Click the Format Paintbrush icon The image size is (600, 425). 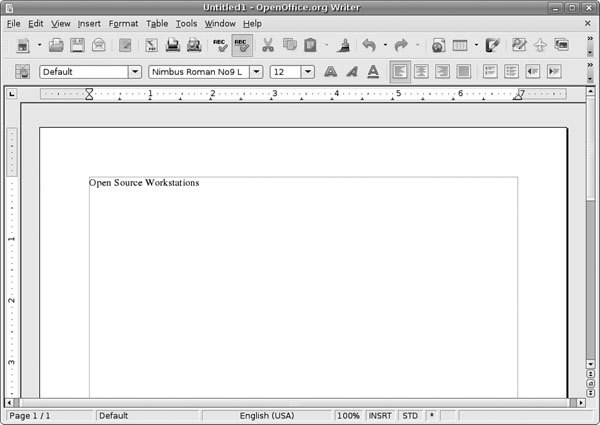click(x=343, y=45)
